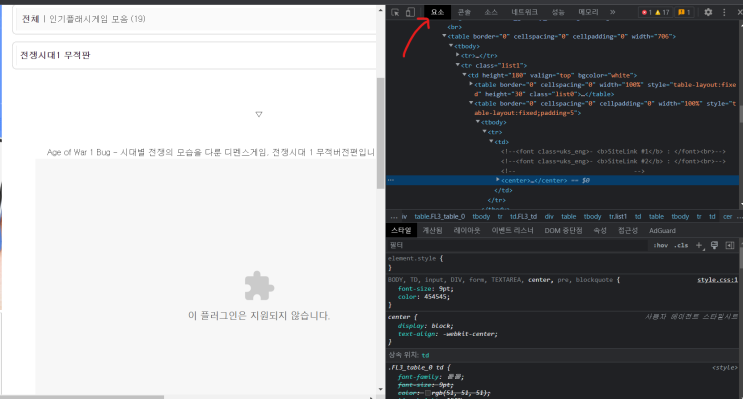Switch to the 콘솔 tab
The height and width of the screenshot is (399, 743).
point(464,12)
